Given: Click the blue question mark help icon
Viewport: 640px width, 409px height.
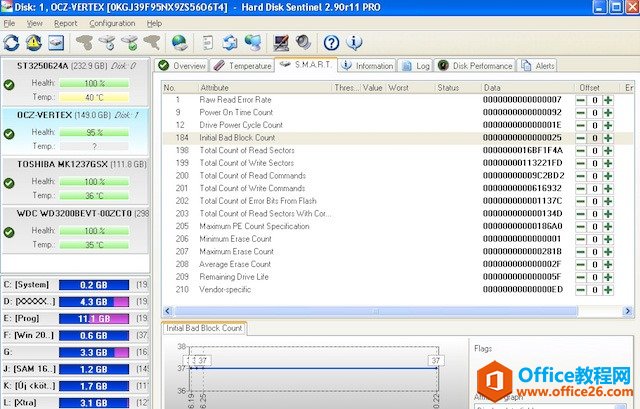Looking at the screenshot, I should [331, 42].
